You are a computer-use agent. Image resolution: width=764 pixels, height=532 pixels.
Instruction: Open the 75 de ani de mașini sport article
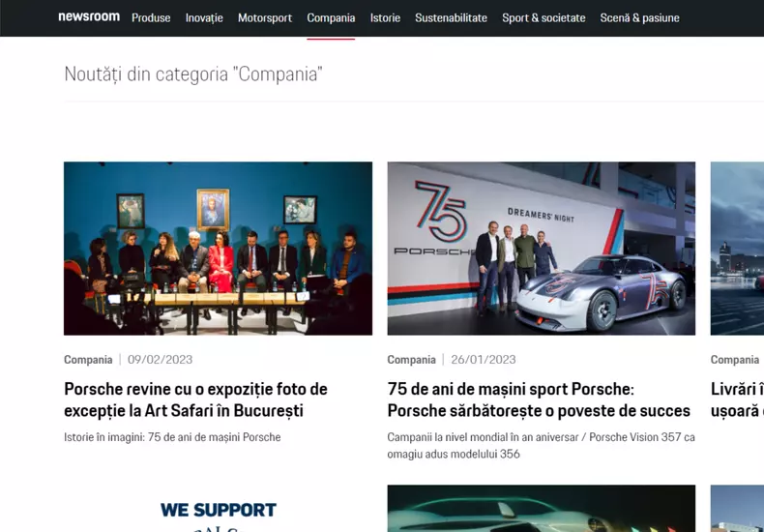click(x=539, y=399)
